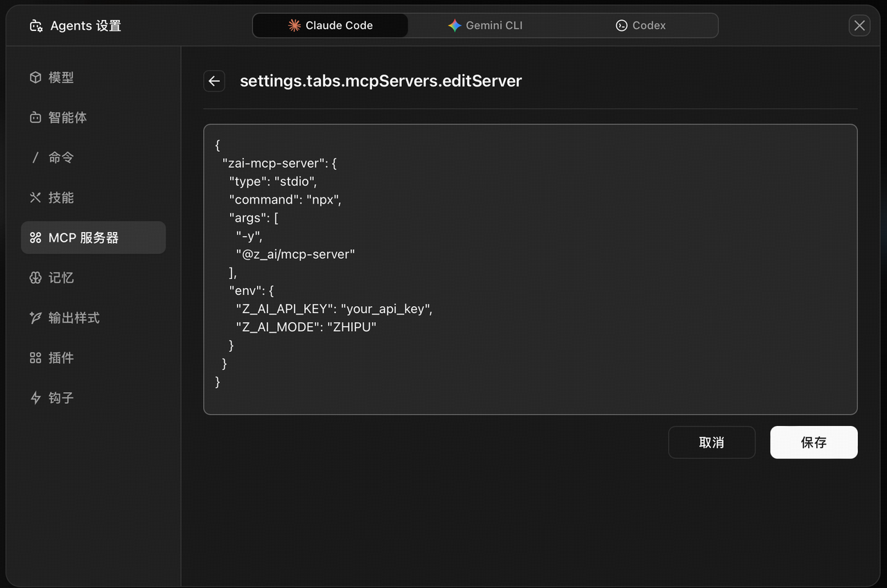The image size is (887, 588).
Task: Click the Gemini CLI star icon
Action: (x=455, y=26)
